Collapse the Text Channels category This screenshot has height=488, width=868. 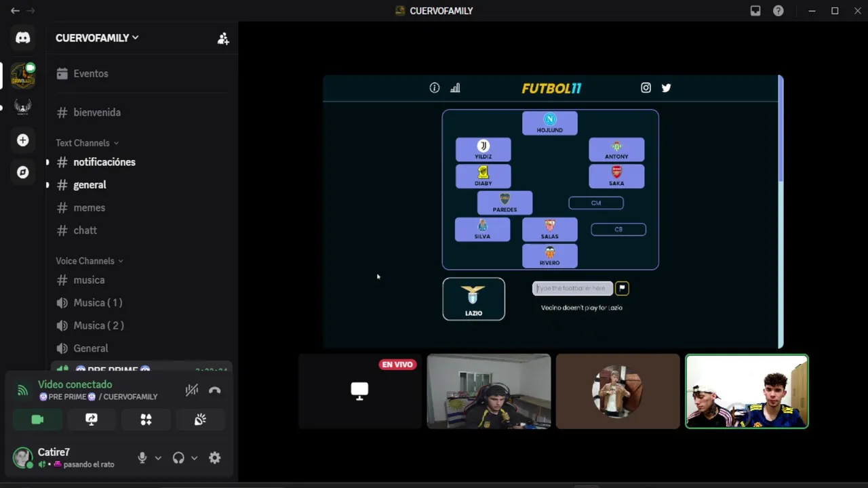87,143
